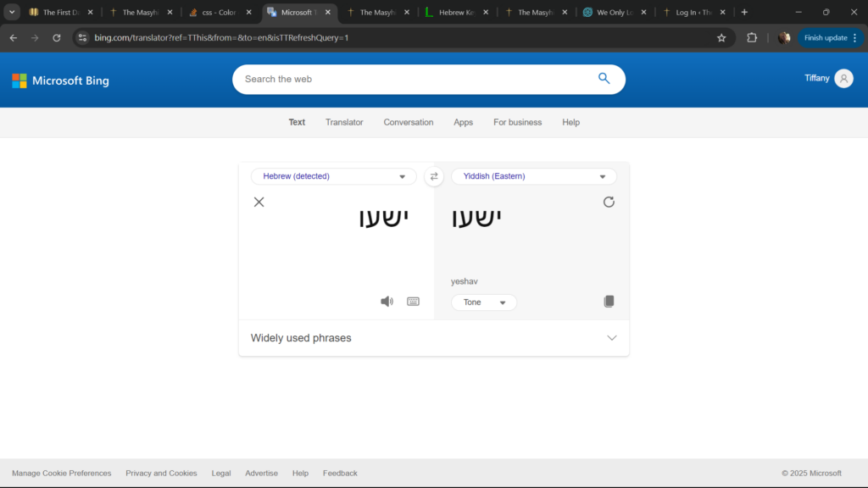Copy the translated Yiddish text
The height and width of the screenshot is (488, 868).
click(x=609, y=302)
